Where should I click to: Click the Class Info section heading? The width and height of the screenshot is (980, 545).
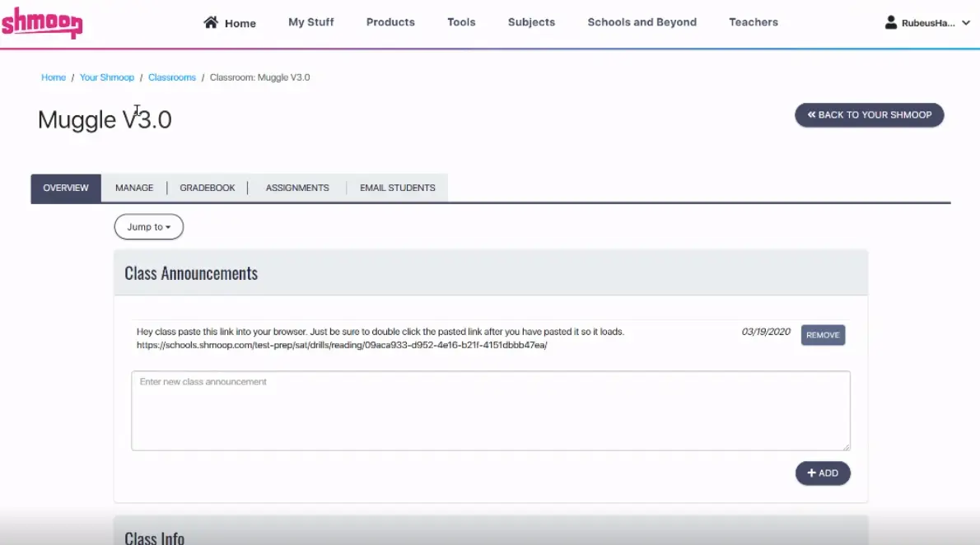click(x=154, y=538)
